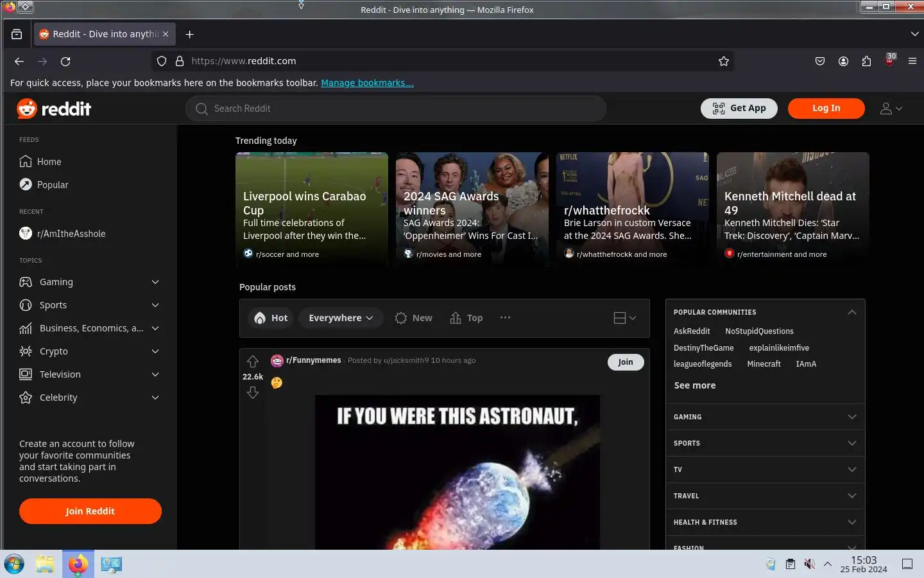Open Liverpool wins Carabao Cup card
Image resolution: width=924 pixels, height=578 pixels.
coord(312,209)
